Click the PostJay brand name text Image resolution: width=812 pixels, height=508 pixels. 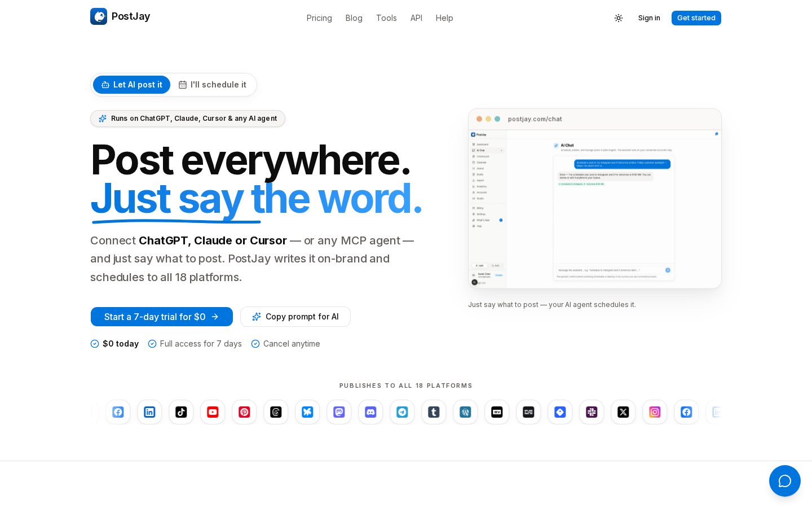point(131,16)
